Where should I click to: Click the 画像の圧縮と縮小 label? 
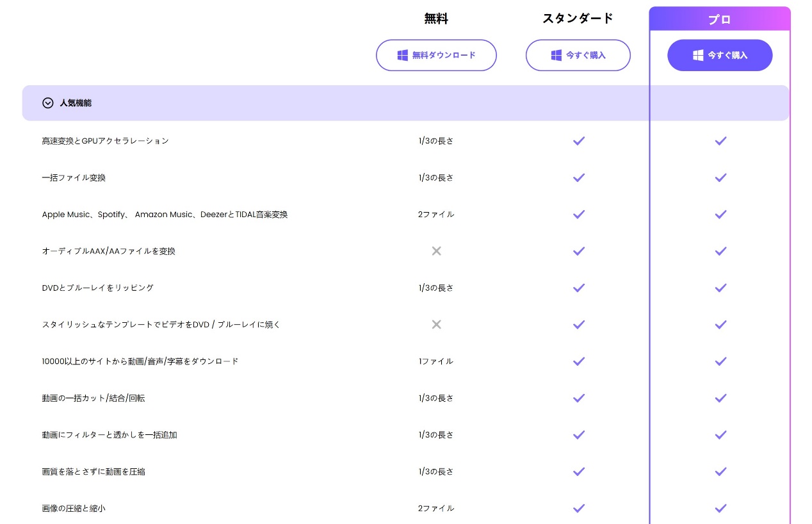pos(74,509)
